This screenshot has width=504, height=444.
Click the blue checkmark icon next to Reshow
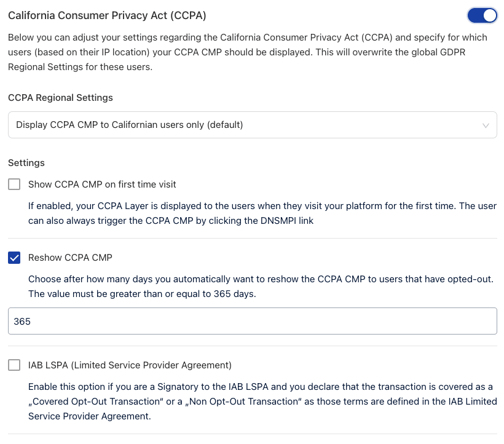[x=14, y=257]
